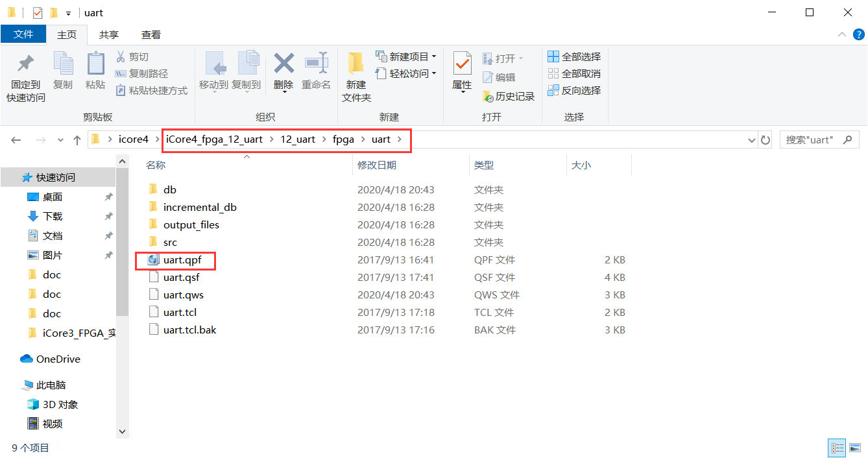The height and width of the screenshot is (458, 868).
Task: Open the View (查看) ribbon tab
Action: tap(151, 35)
